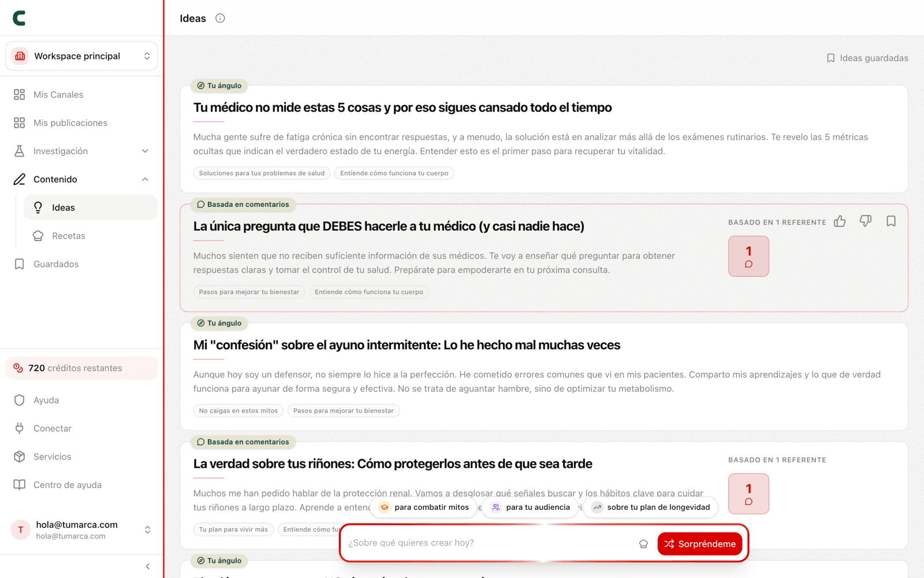Open idea 'Mi confesión sobre el ayuno intermitente'
The height and width of the screenshot is (578, 924).
[x=407, y=345]
